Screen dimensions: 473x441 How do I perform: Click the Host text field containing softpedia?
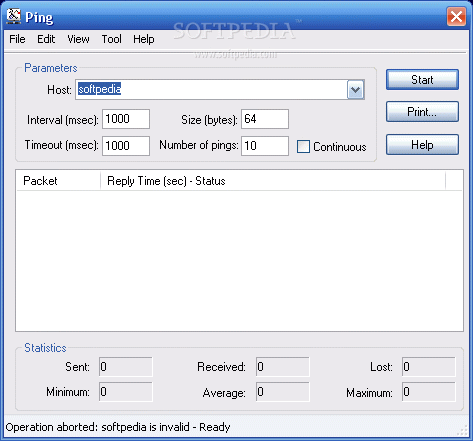click(x=211, y=89)
